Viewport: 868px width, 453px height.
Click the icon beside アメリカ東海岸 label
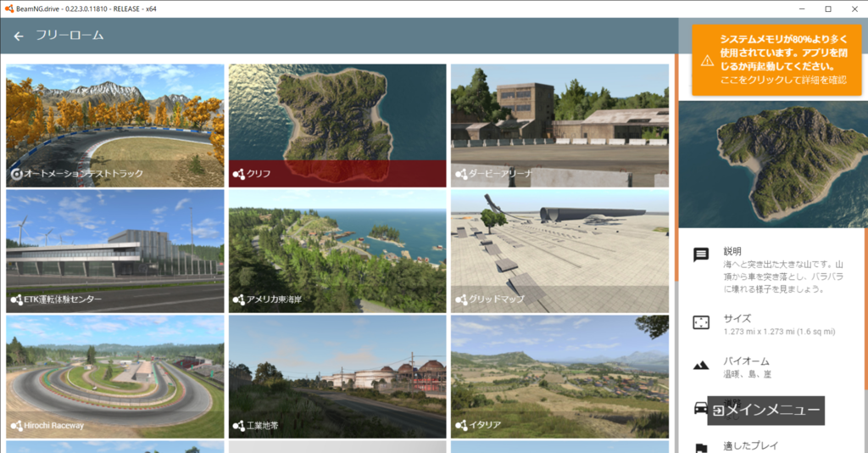238,299
